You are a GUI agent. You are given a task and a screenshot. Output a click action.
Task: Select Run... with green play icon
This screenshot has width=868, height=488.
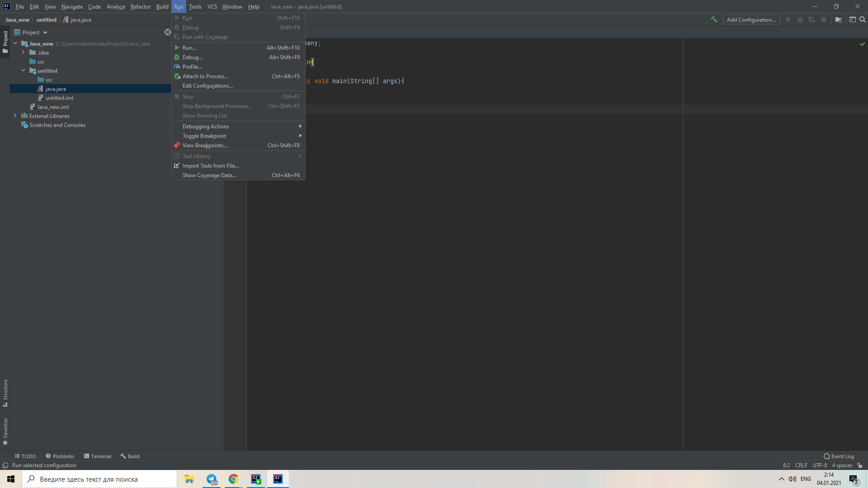[238, 47]
